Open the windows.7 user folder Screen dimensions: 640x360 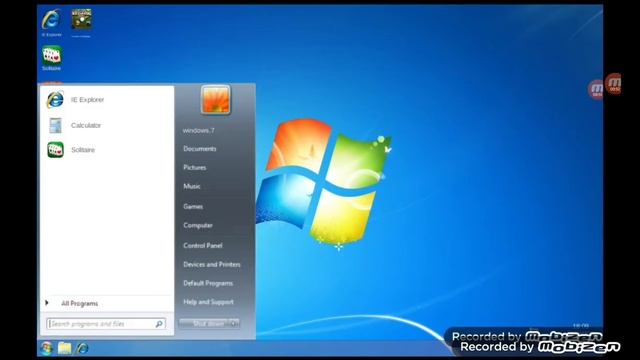[x=198, y=131]
